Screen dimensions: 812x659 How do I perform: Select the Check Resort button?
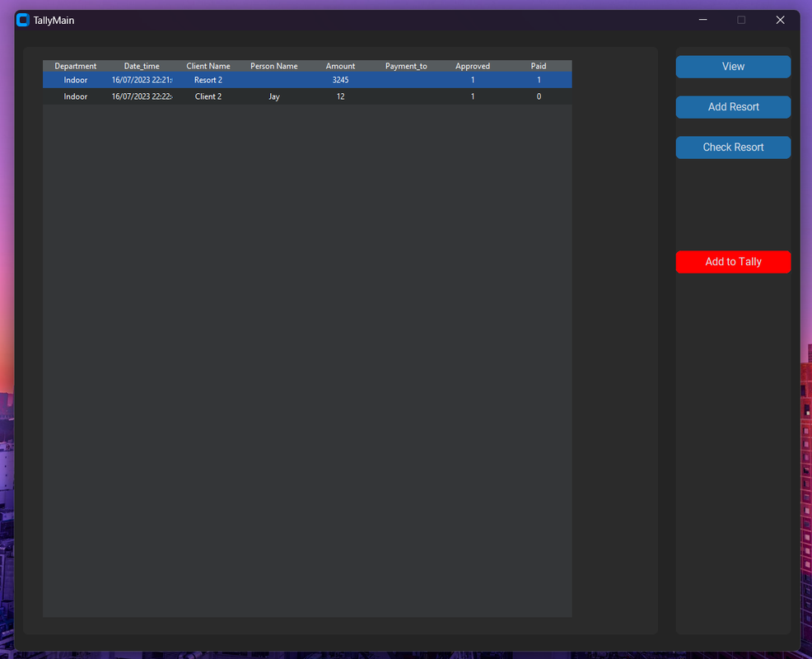[733, 147]
